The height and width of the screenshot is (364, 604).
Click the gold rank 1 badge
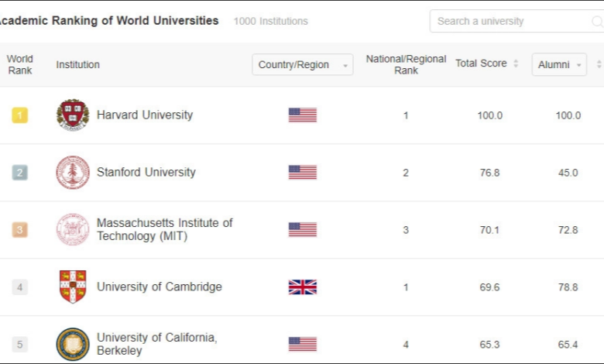click(19, 115)
